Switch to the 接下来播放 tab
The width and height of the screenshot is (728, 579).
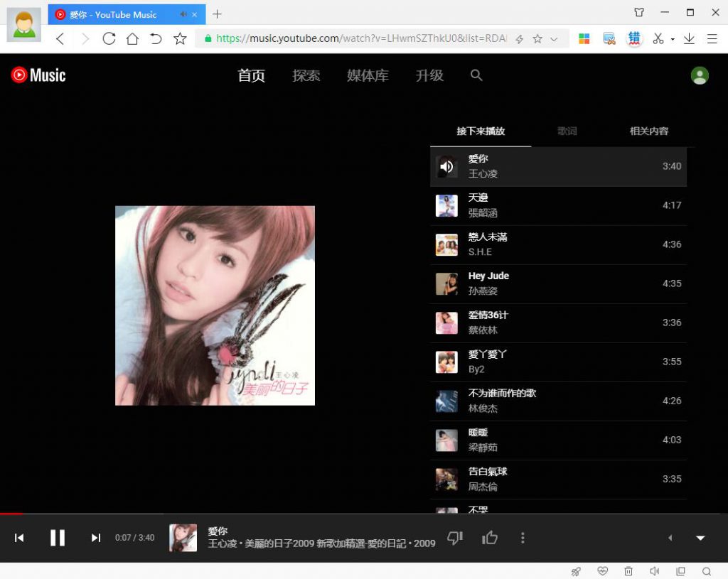481,131
